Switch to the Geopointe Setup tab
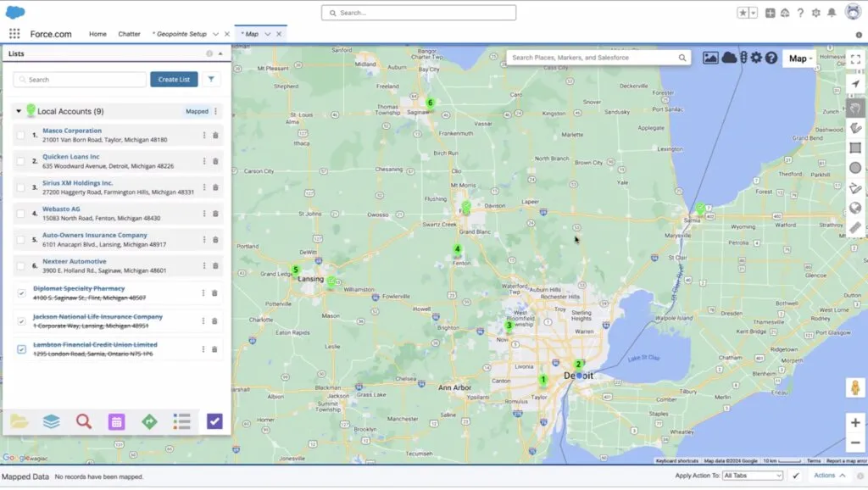This screenshot has height=490, width=868. point(179,34)
